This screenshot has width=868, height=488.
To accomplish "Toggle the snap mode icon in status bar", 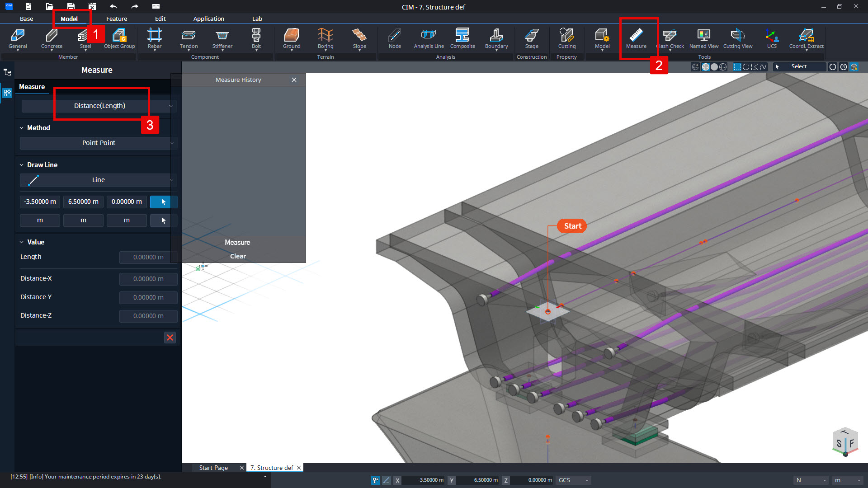I will [375, 480].
